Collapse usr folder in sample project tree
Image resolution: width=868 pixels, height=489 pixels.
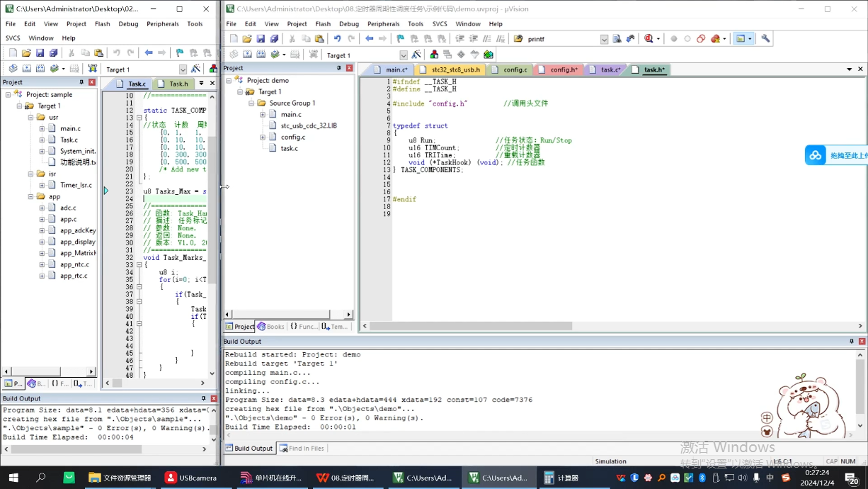point(30,117)
